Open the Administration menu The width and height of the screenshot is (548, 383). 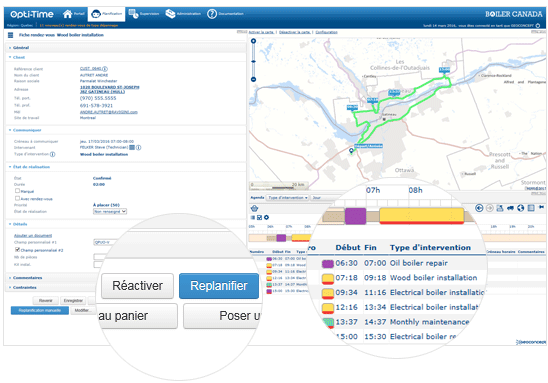[183, 14]
